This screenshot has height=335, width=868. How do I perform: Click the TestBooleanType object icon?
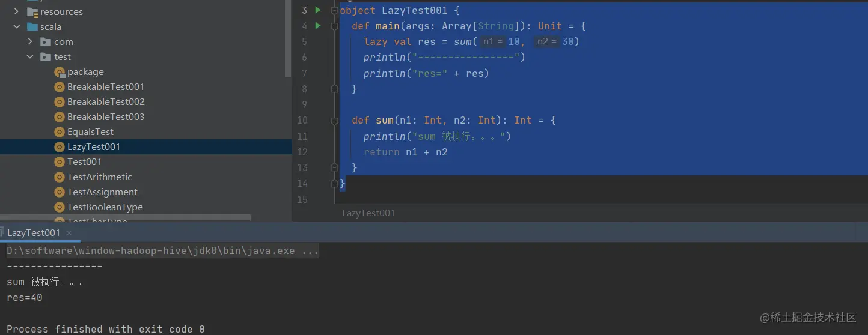pos(59,207)
